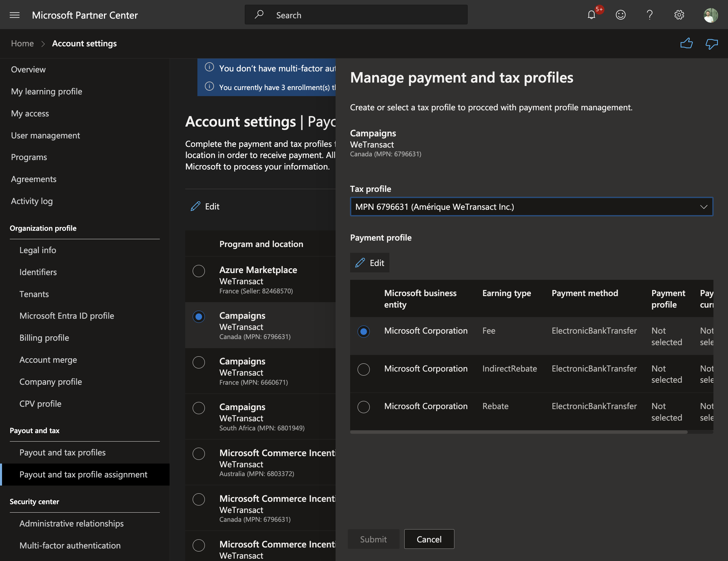Click the Account settings breadcrumb
This screenshot has height=561, width=728.
tap(84, 43)
